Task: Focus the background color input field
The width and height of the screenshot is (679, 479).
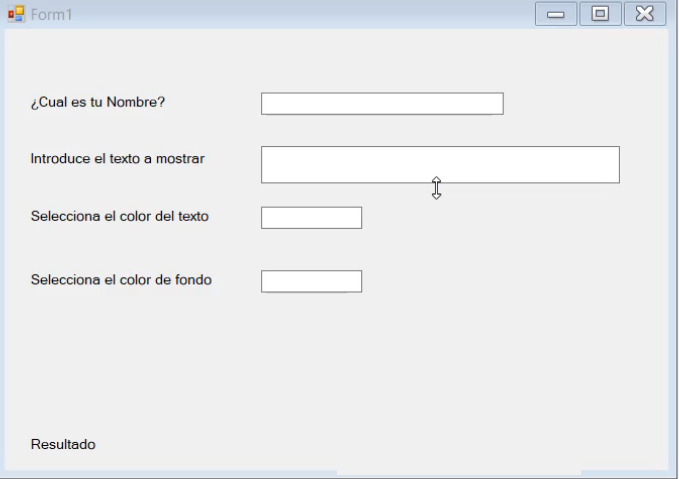Action: pos(311,282)
